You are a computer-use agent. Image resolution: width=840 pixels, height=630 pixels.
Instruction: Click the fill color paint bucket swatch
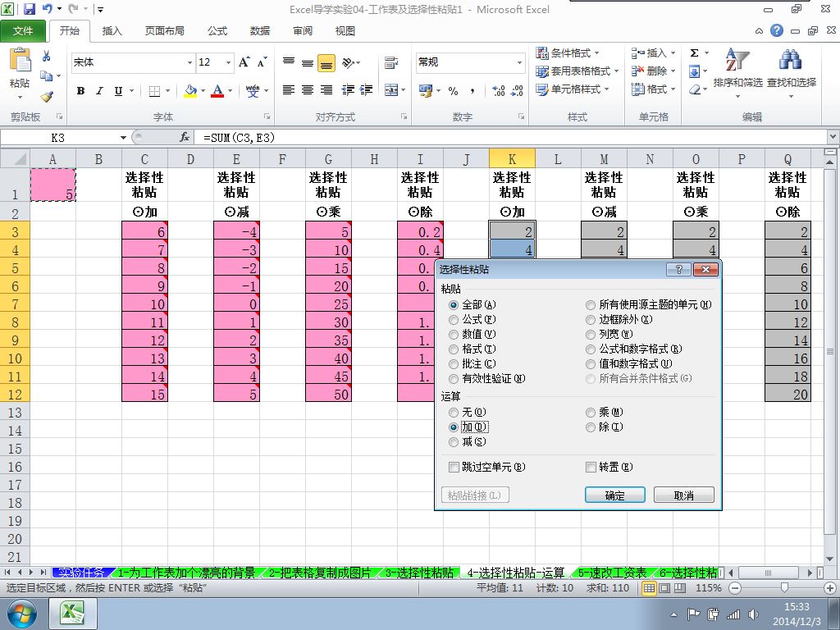coord(190,90)
